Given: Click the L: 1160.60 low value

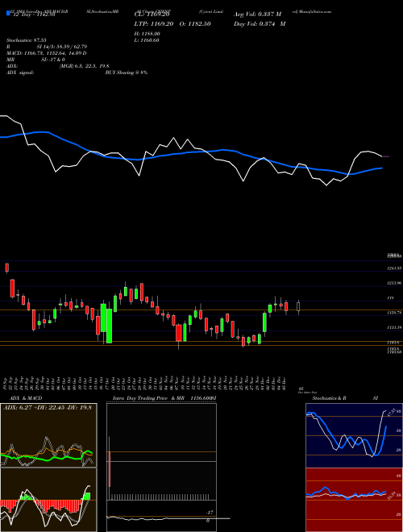Looking at the screenshot, I should coord(147,40).
